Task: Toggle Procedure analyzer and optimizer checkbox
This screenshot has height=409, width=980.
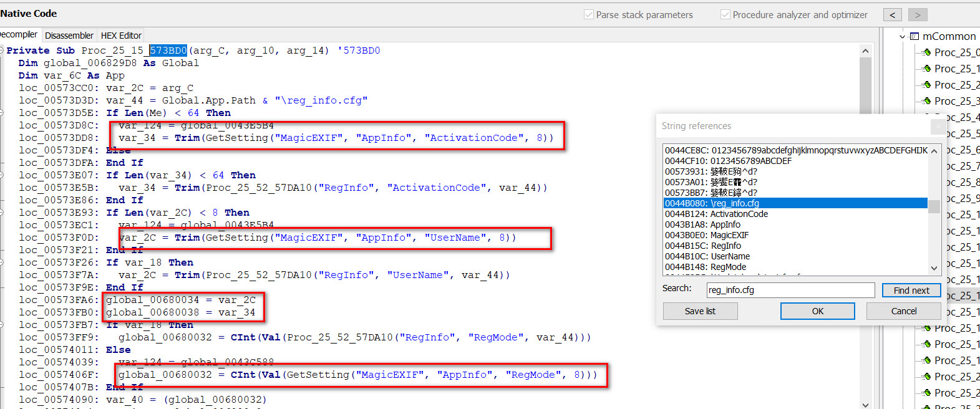Action: click(x=725, y=14)
